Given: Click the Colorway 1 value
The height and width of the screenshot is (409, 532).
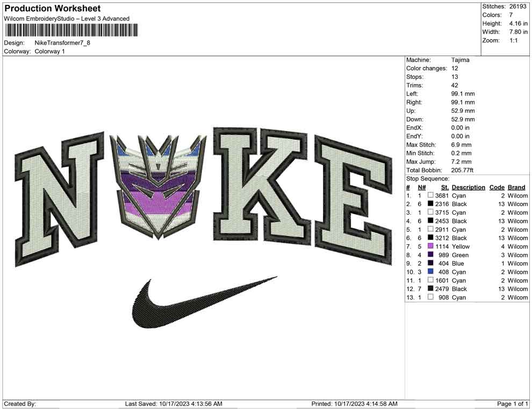Looking at the screenshot, I should (x=49, y=52).
